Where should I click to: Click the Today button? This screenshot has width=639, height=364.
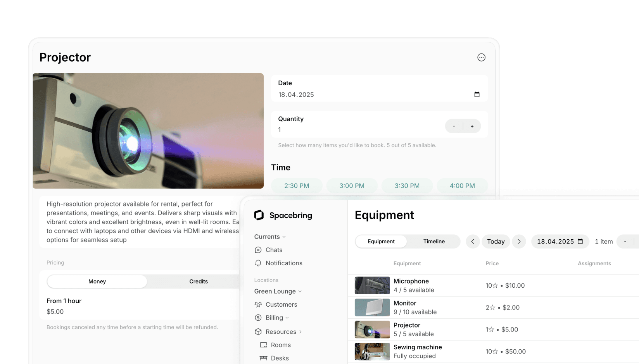tap(496, 241)
